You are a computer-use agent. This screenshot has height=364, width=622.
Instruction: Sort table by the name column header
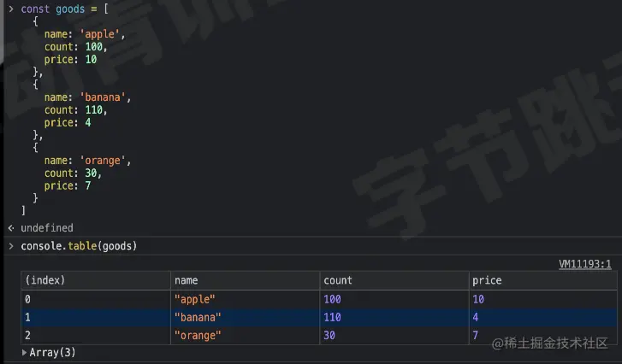tap(187, 280)
